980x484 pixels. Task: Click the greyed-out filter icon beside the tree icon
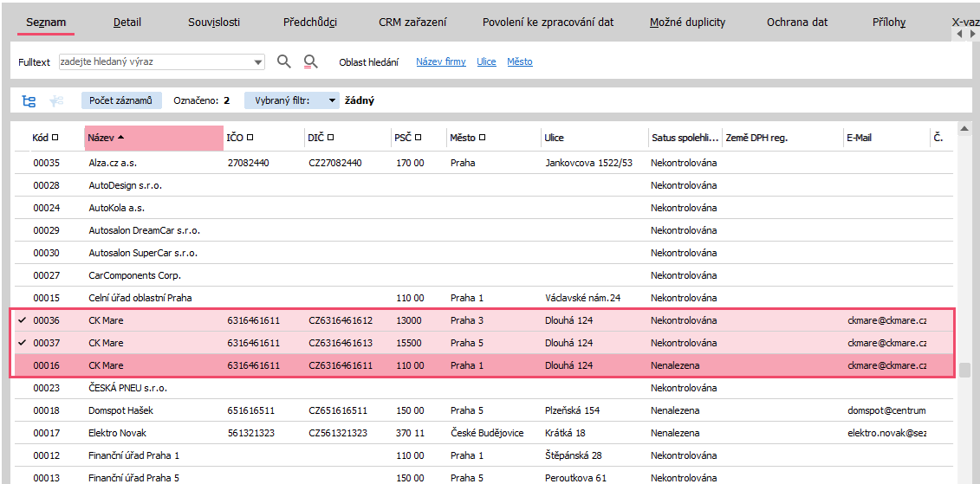click(56, 100)
